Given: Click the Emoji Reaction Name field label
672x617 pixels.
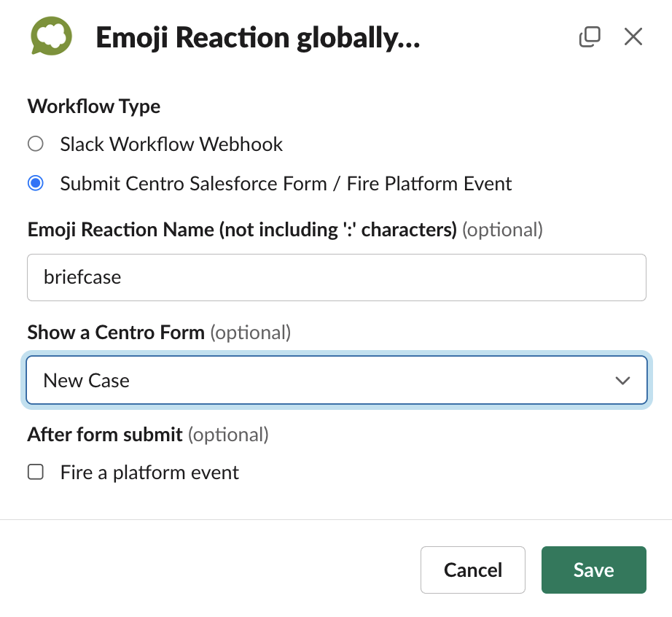Looking at the screenshot, I should [x=285, y=230].
